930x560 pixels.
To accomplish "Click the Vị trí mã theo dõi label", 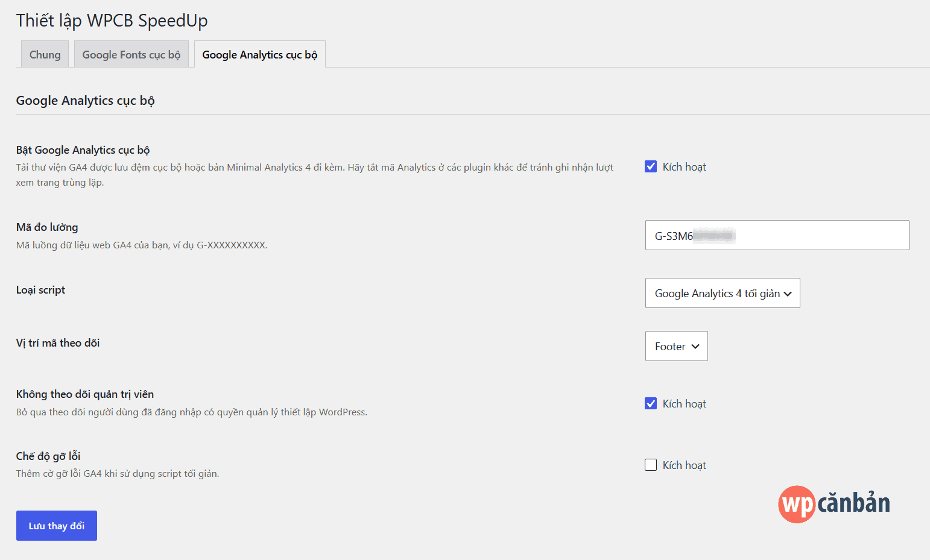I will click(x=58, y=343).
